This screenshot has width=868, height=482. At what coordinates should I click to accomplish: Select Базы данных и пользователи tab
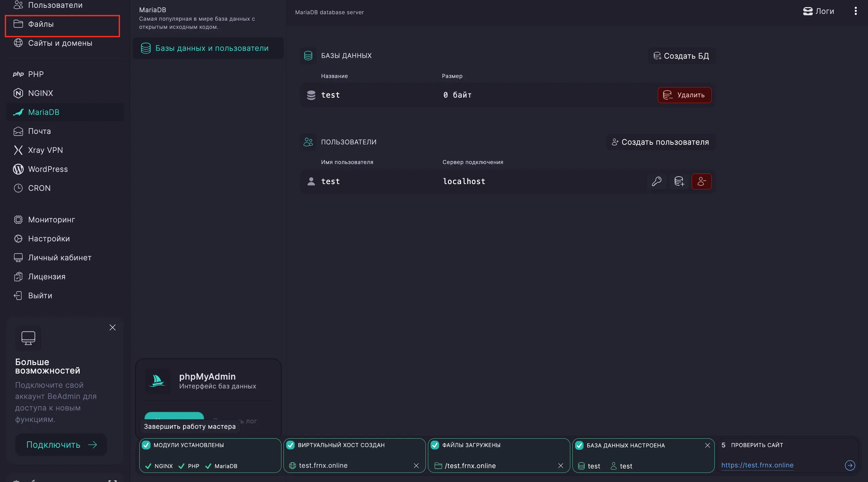click(x=208, y=48)
